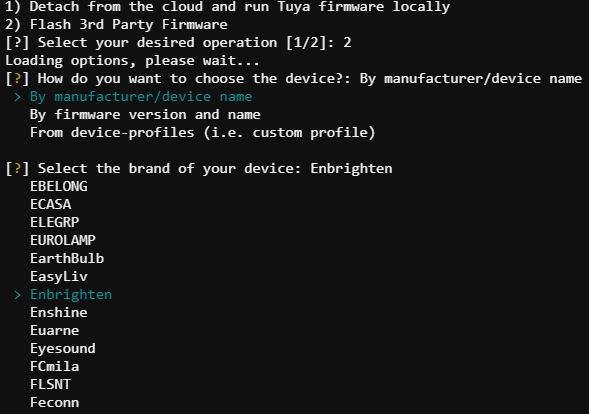589x414 pixels.
Task: Select the EarthBulb brand option
Action: tap(67, 258)
